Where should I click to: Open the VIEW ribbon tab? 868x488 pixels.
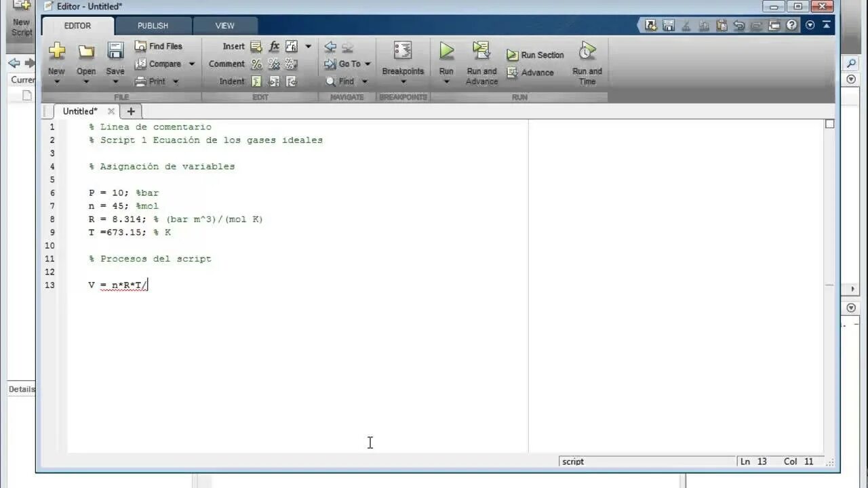224,26
